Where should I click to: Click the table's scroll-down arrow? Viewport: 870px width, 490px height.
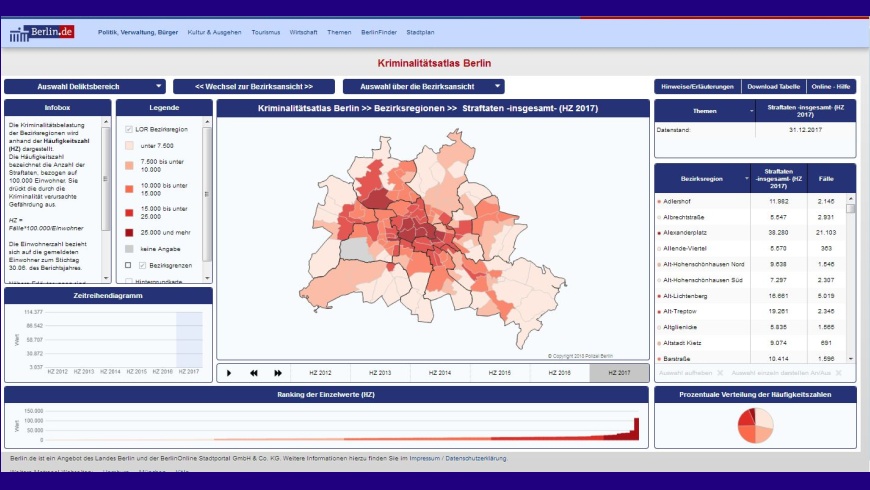(x=851, y=358)
